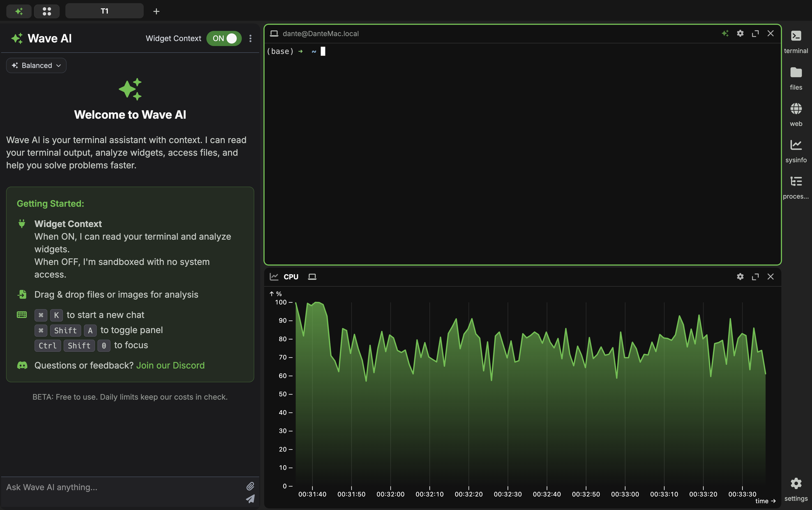
Task: Click the terminal block's laptop connection icon
Action: point(274,33)
